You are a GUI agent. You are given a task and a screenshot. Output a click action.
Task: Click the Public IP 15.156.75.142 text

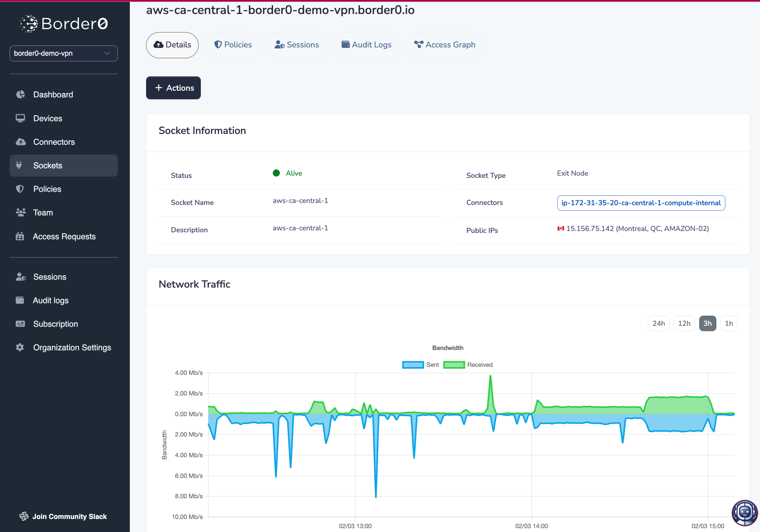(x=637, y=229)
